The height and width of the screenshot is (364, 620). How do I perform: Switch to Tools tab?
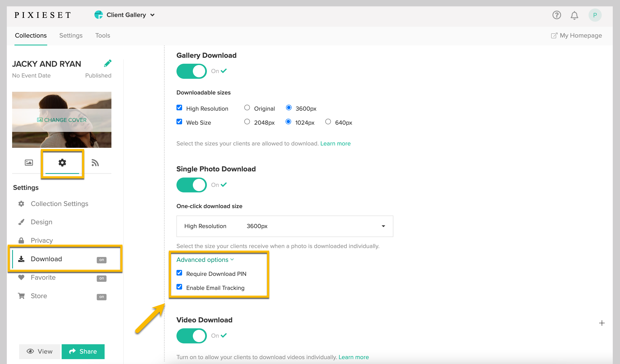click(103, 36)
